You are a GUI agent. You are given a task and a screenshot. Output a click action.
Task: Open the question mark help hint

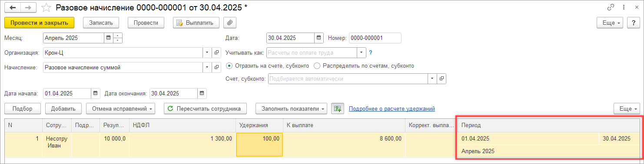pos(371,53)
